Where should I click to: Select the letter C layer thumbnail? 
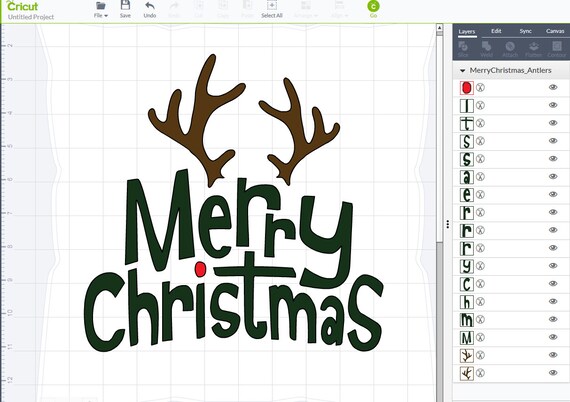tap(467, 284)
